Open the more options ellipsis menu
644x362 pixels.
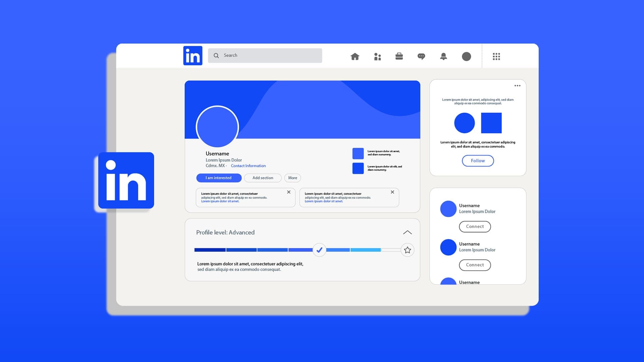517,86
